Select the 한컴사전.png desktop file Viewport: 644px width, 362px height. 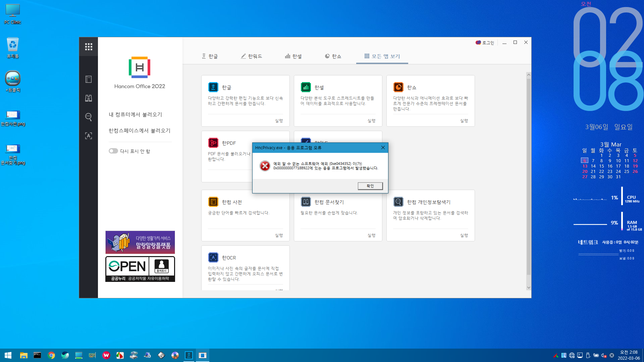[x=13, y=118]
